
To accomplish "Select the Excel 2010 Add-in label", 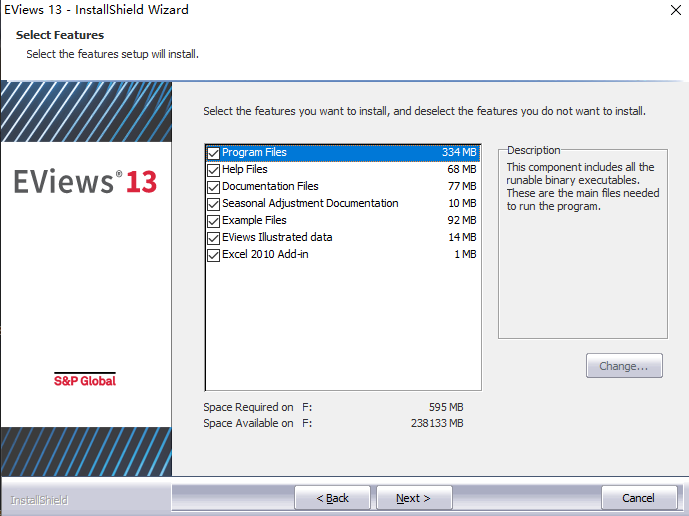I will [x=265, y=254].
